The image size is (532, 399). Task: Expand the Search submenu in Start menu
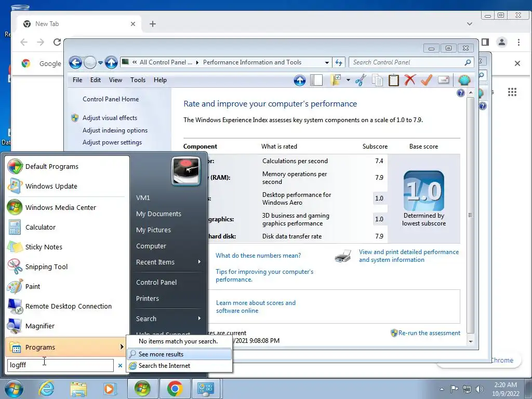[x=169, y=319]
